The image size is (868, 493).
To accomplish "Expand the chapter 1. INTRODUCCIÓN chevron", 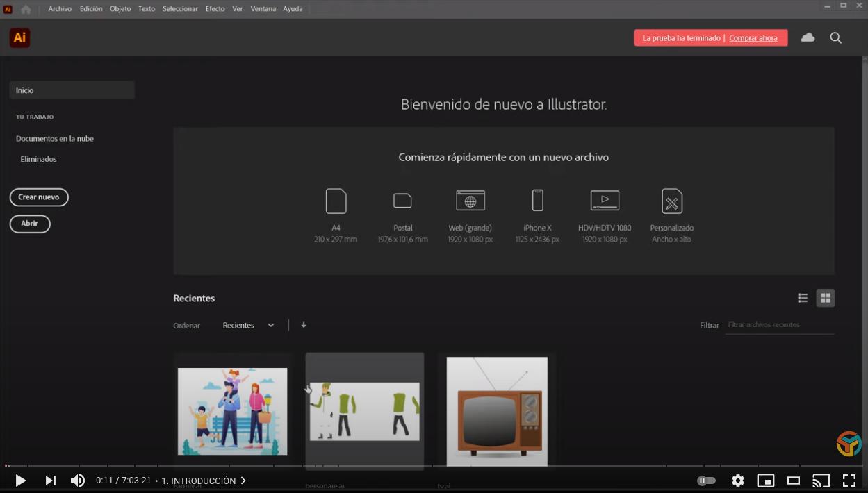I will click(243, 481).
